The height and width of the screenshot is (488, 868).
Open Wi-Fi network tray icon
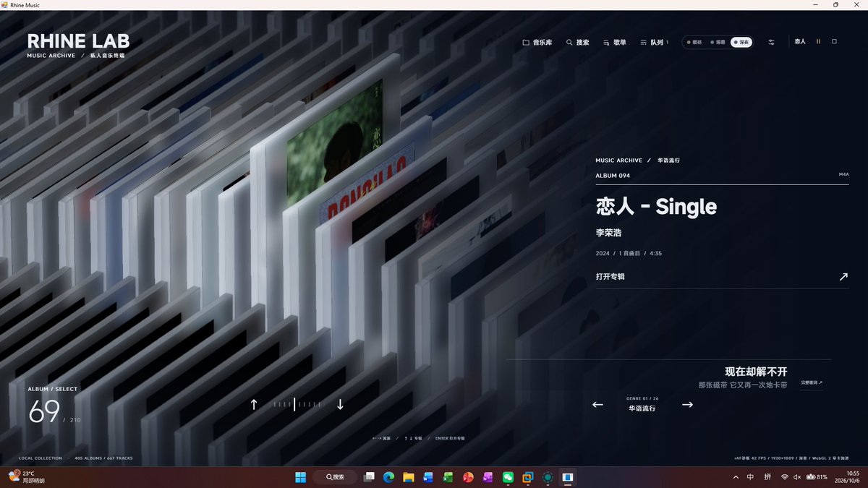(x=785, y=477)
